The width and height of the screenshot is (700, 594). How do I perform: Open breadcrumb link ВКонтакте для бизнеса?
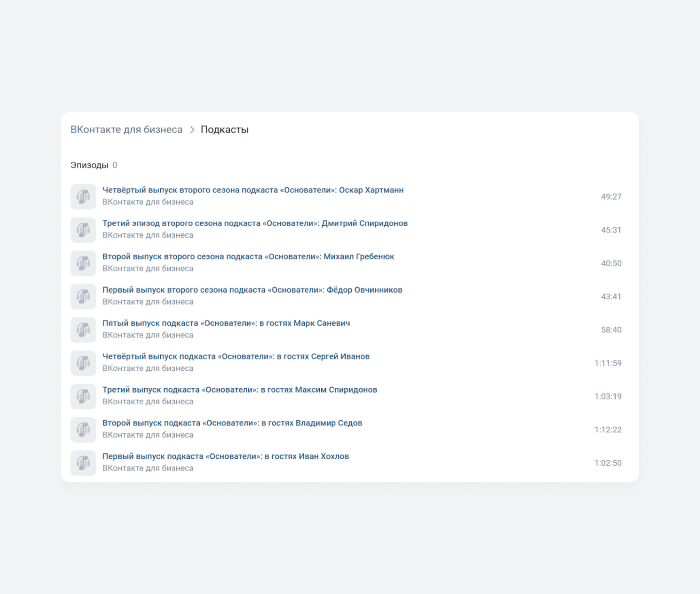[x=126, y=130]
